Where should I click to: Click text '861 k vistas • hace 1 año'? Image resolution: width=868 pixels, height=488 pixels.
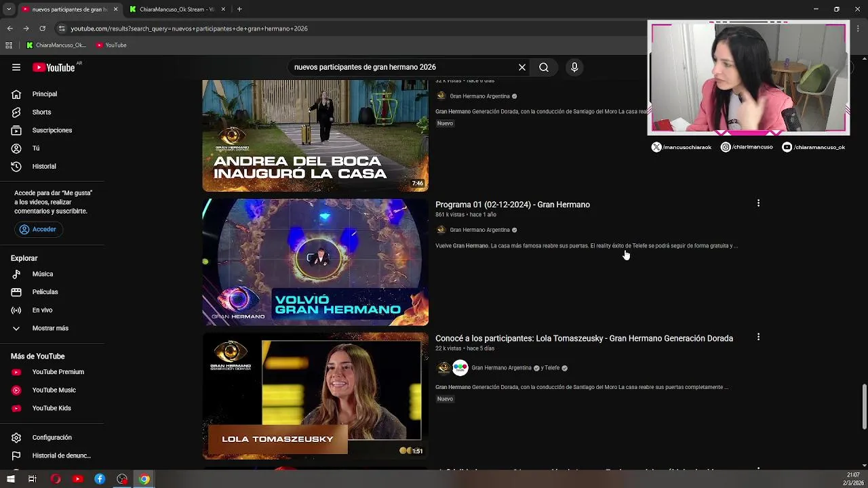click(x=466, y=215)
